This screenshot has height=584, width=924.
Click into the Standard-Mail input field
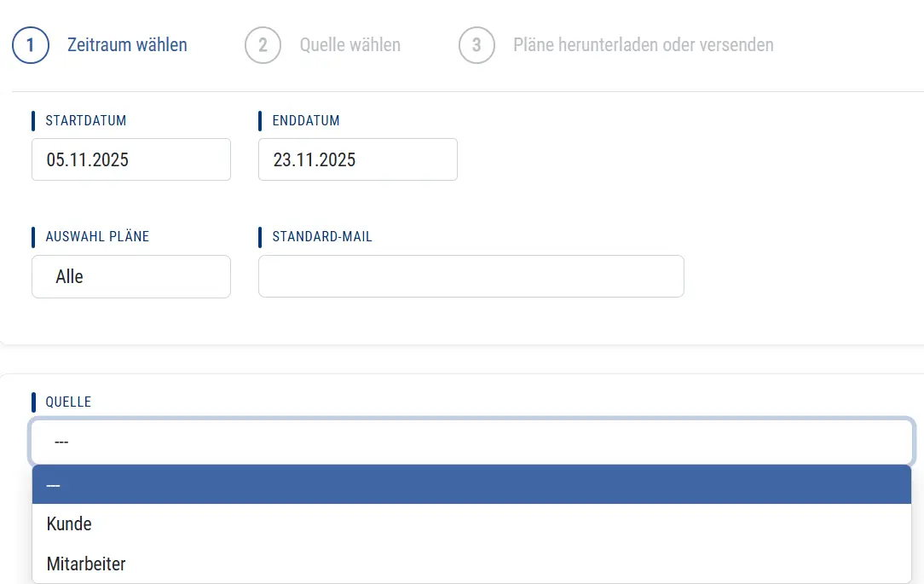tap(471, 277)
